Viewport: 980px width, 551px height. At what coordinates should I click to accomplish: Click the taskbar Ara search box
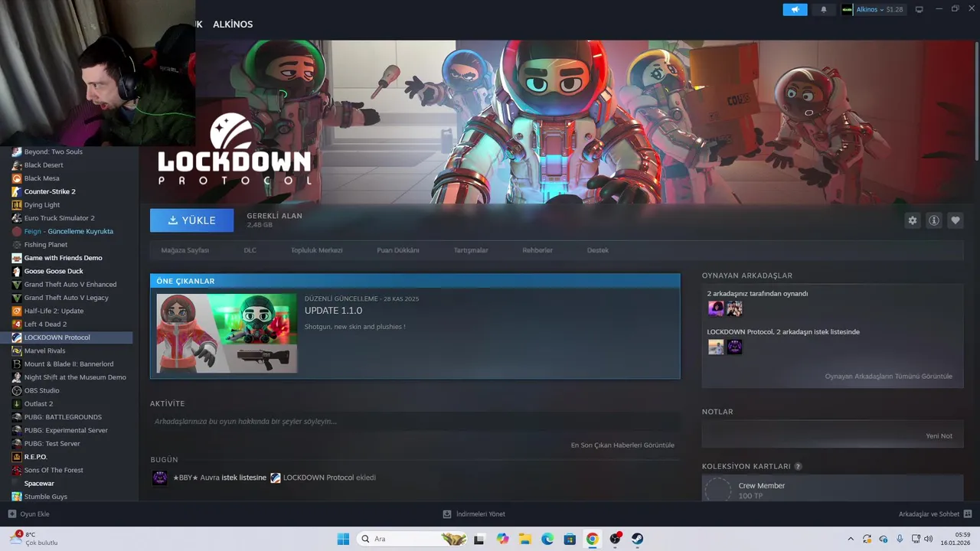coord(412,539)
